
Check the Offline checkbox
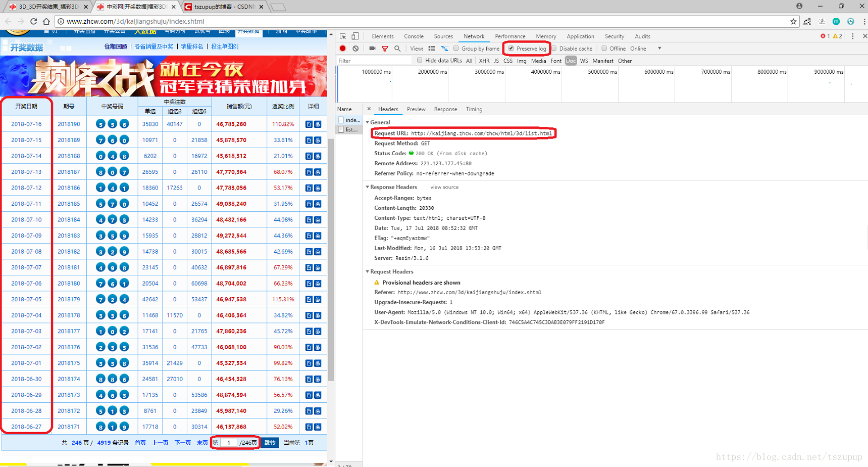pos(604,49)
